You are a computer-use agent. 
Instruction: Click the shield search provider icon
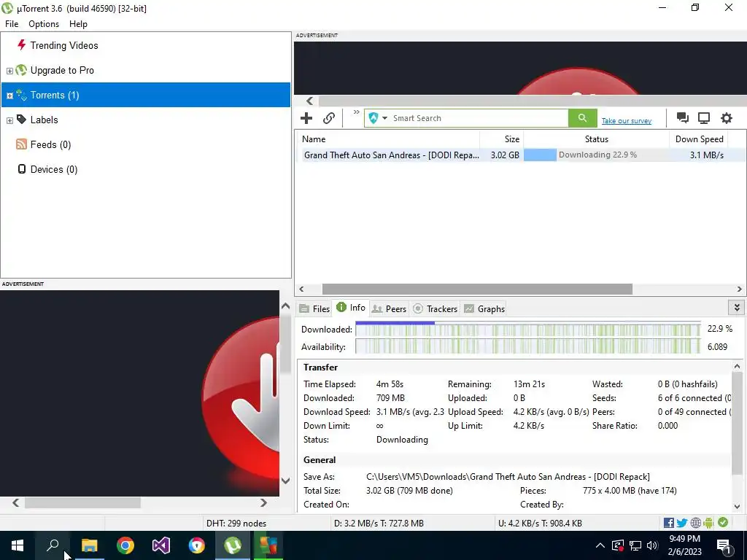[373, 118]
